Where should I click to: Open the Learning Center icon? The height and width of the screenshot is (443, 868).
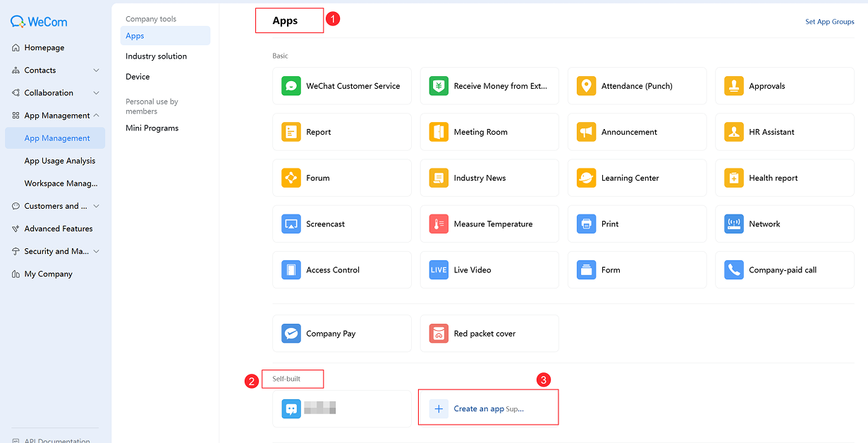586,178
